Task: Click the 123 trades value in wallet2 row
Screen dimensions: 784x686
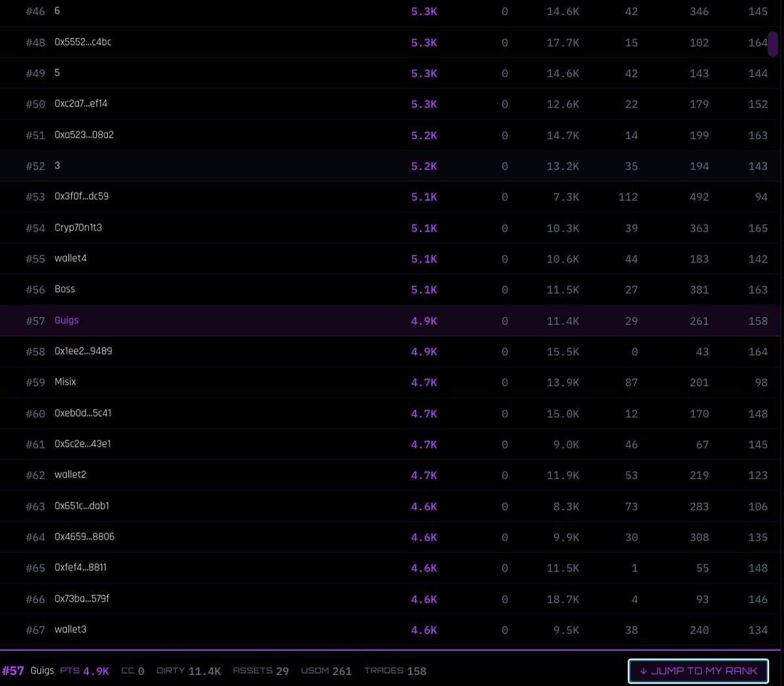Action: [758, 475]
